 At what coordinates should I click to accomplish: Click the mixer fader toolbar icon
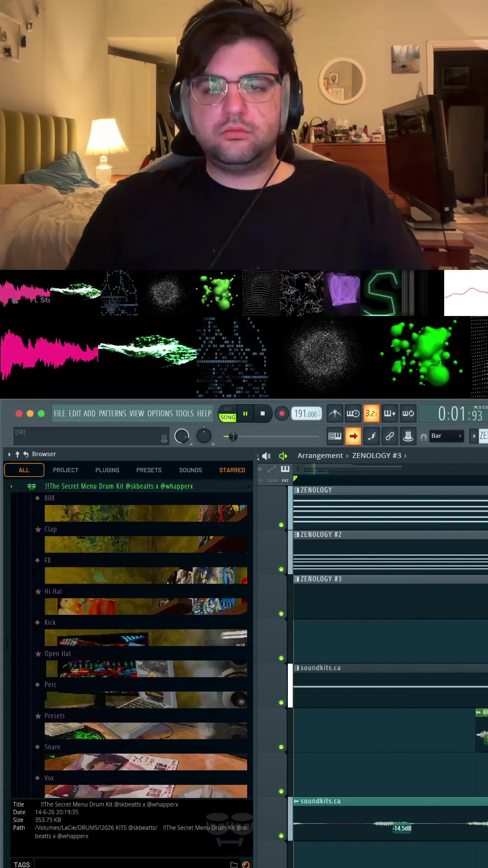tap(408, 436)
